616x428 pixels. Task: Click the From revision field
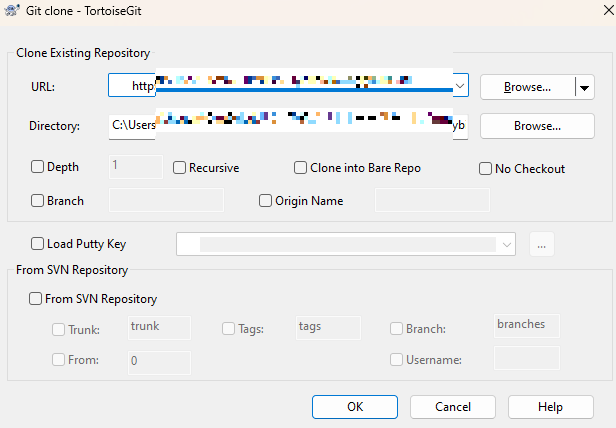[x=159, y=362]
